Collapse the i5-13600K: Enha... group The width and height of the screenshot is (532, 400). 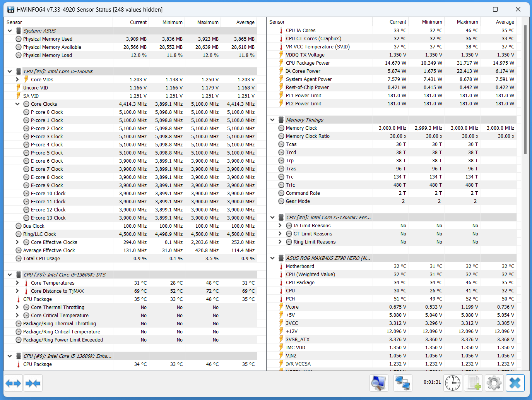pos(10,356)
